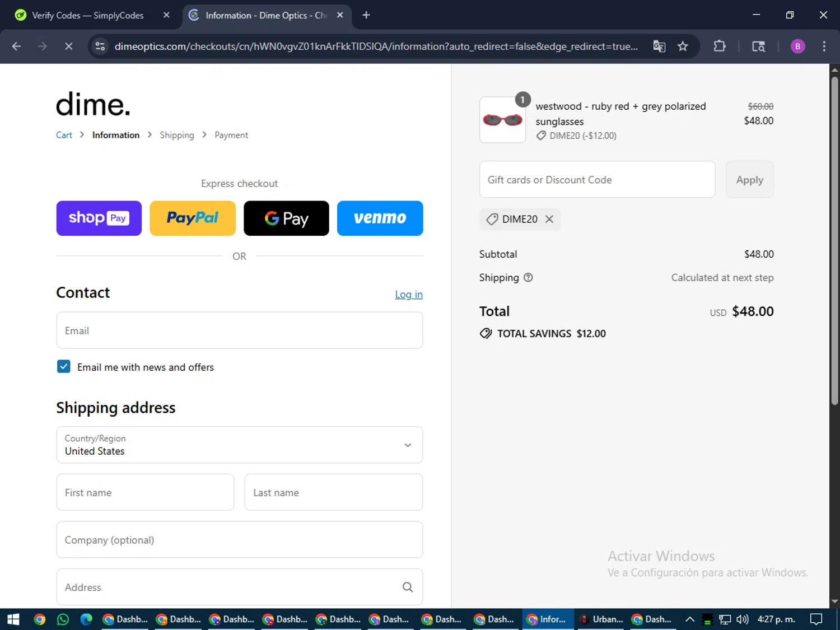This screenshot has height=630, width=840.
Task: Remove the DIME20 discount code
Action: pyautogui.click(x=549, y=219)
